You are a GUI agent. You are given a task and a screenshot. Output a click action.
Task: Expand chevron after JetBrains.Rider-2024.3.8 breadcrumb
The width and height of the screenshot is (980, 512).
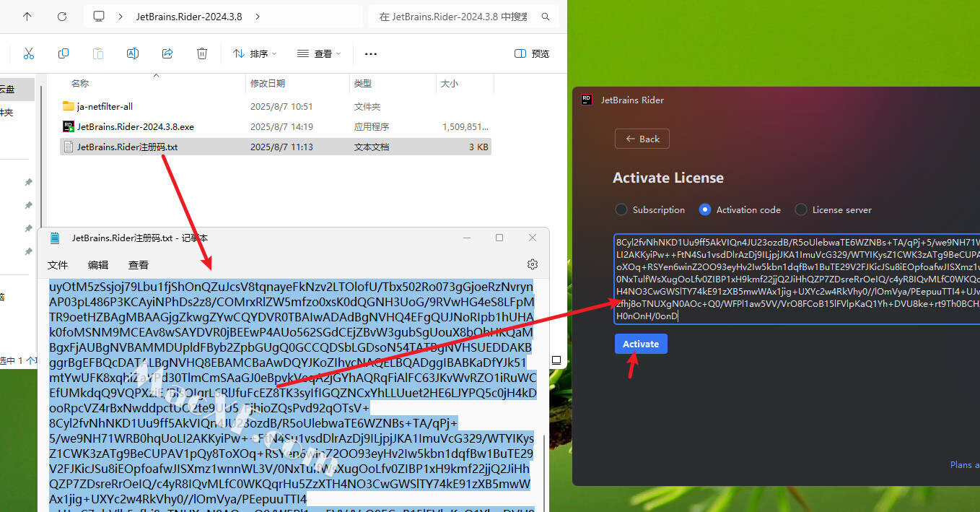tap(258, 16)
